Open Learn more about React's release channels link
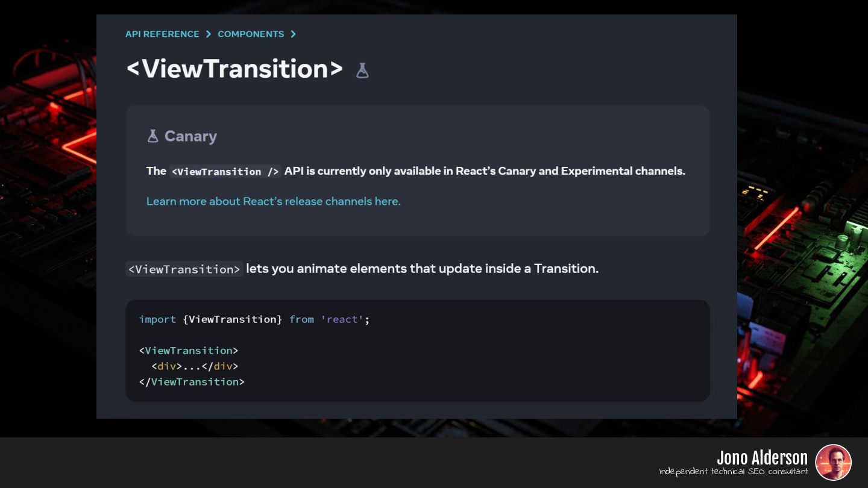This screenshot has height=488, width=868. tap(274, 201)
